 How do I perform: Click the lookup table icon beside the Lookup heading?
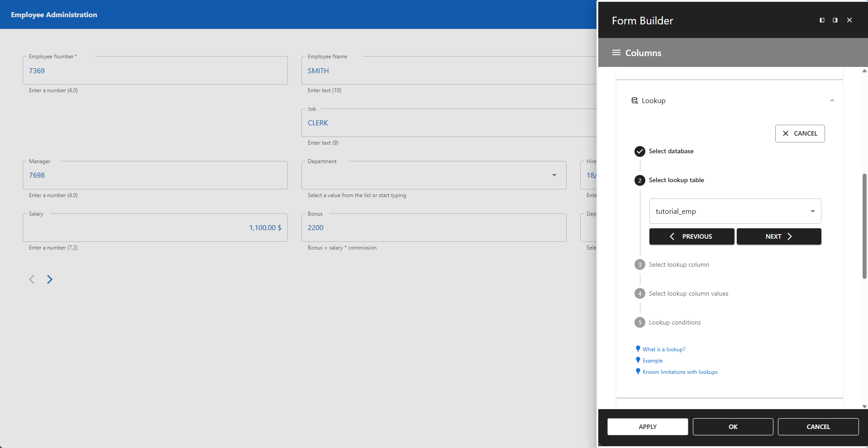click(x=635, y=100)
